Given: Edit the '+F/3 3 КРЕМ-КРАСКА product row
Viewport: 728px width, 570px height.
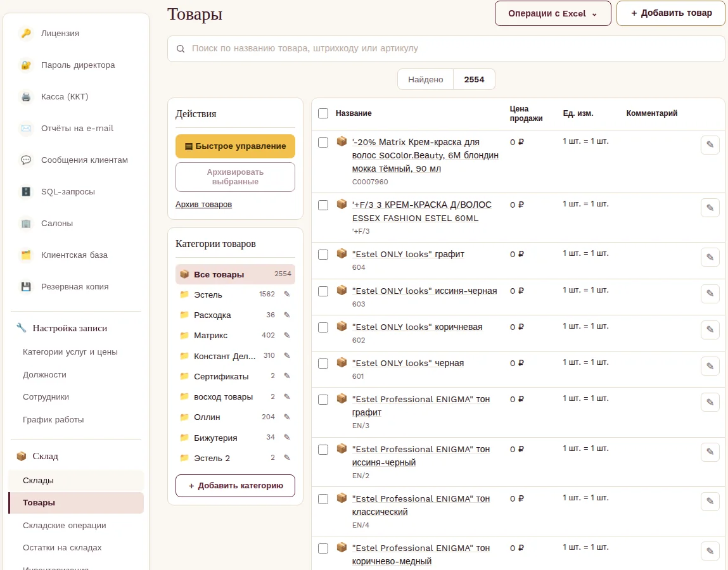Looking at the screenshot, I should click(x=710, y=208).
